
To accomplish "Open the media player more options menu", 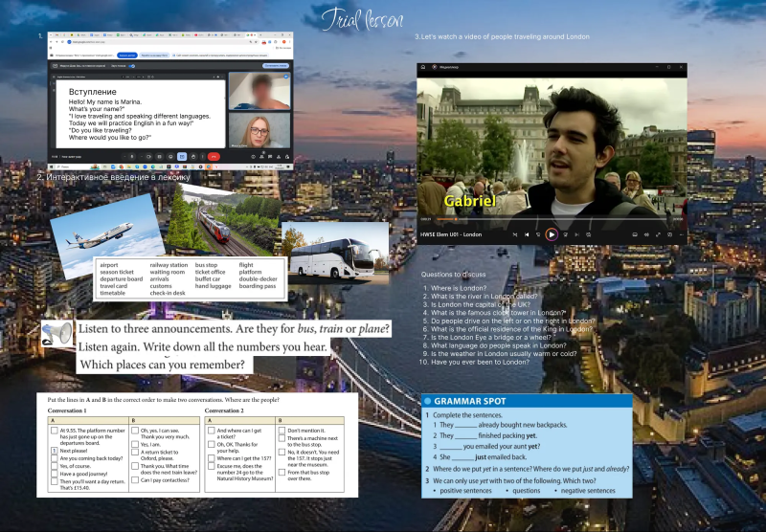I will tap(682, 234).
